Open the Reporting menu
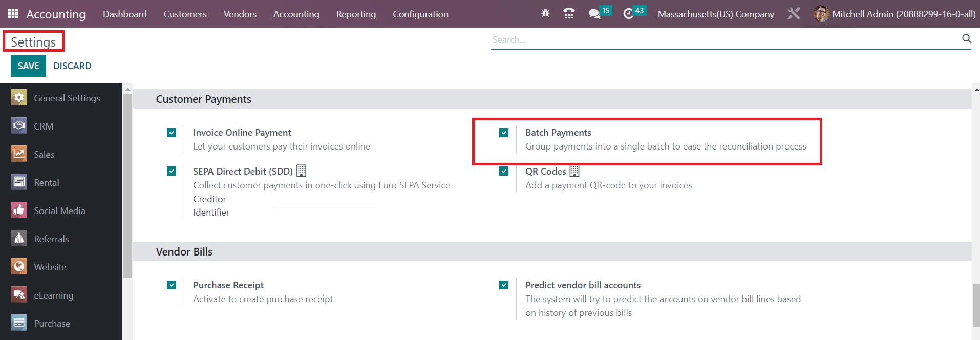The height and width of the screenshot is (340, 980). pos(356,14)
